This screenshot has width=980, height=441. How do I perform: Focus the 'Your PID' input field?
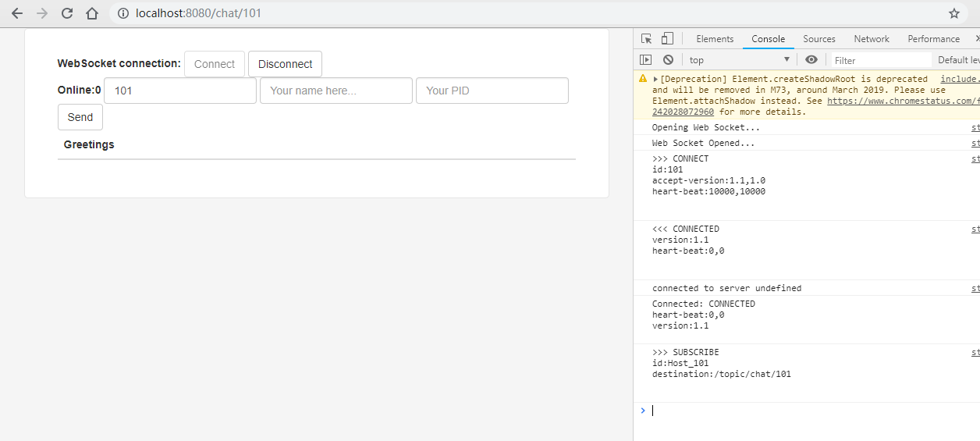coord(492,91)
